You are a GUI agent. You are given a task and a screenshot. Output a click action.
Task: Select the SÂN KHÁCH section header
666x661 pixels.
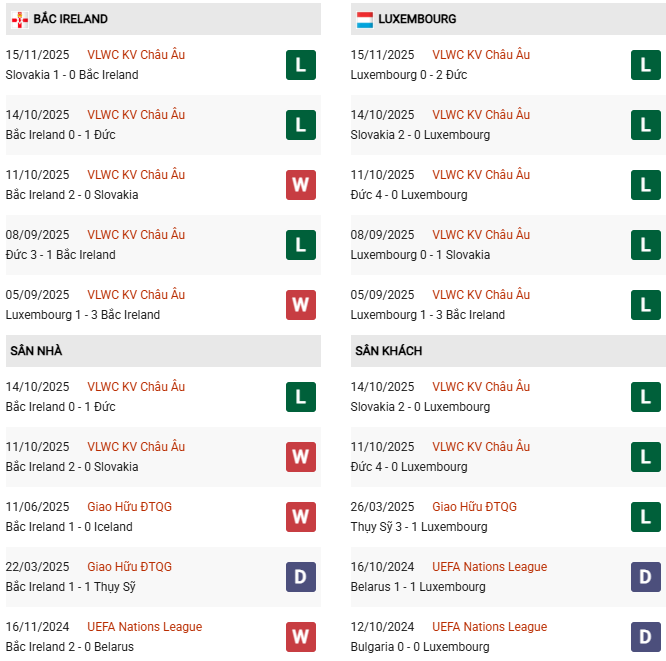point(388,351)
